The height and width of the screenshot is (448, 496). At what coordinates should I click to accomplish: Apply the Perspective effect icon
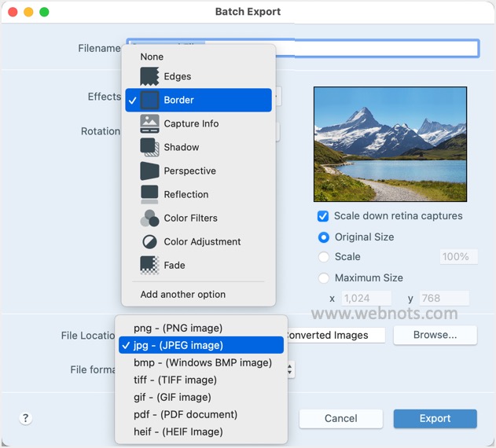[x=149, y=171]
